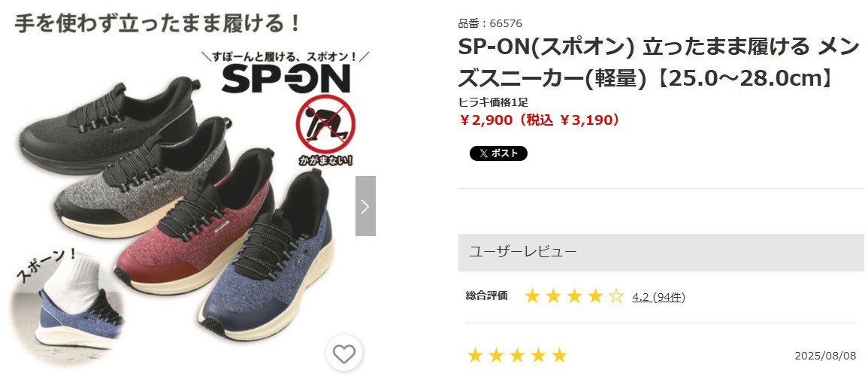Click the red sneaker in product image
This screenshot has width=868, height=376.
(x=194, y=222)
